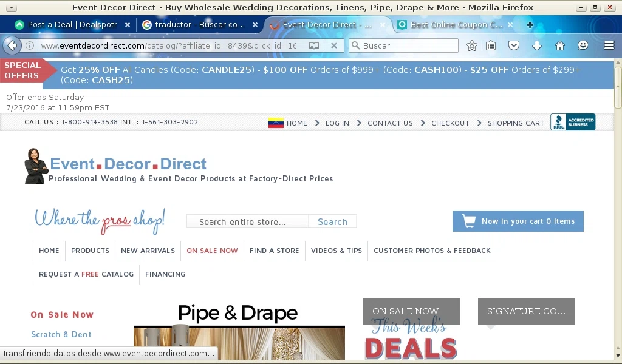Viewport: 622px width, 364px height.
Task: Click phone number 1-800-914-3538
Action: click(90, 122)
